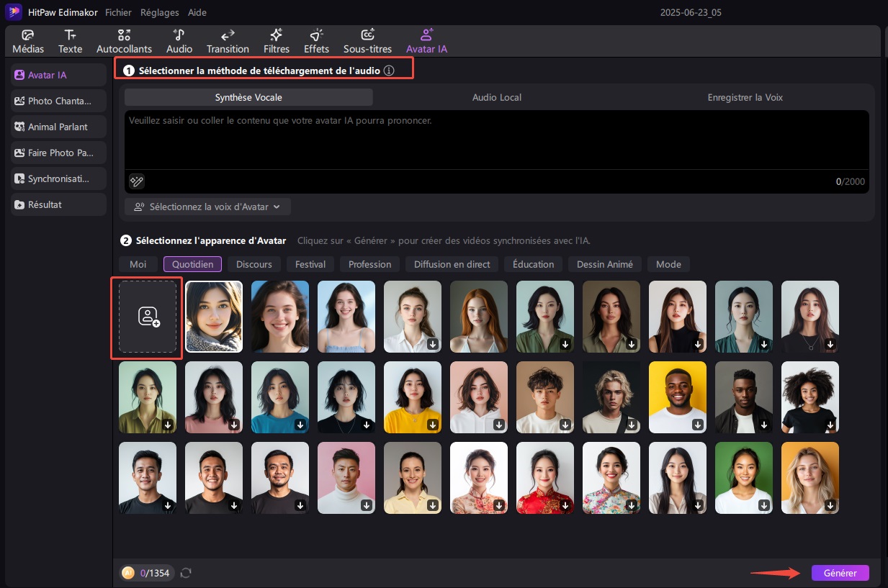The image size is (888, 588).
Task: Choose the woman in yellow t-shirt avatar
Action: coord(413,397)
